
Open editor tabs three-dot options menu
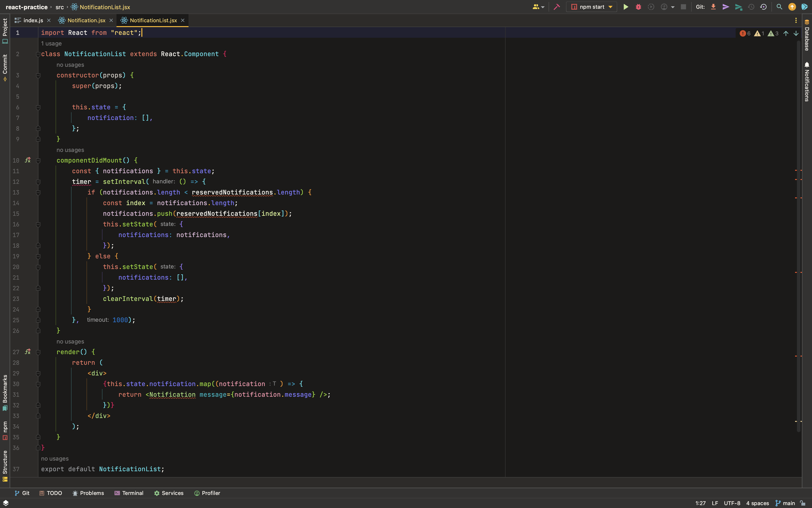(x=796, y=21)
